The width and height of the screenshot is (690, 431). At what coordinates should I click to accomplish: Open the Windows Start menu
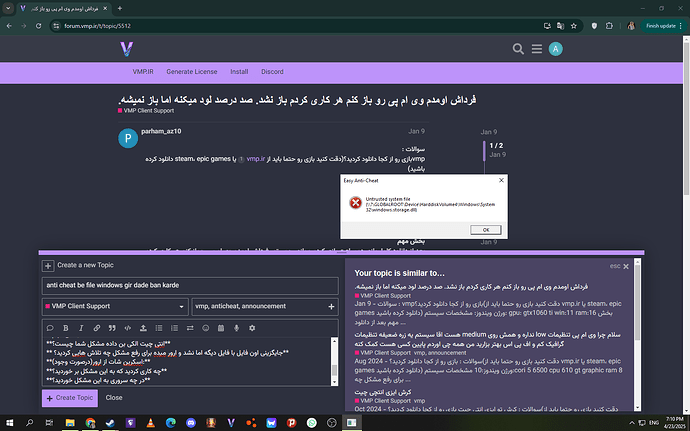(x=9, y=423)
